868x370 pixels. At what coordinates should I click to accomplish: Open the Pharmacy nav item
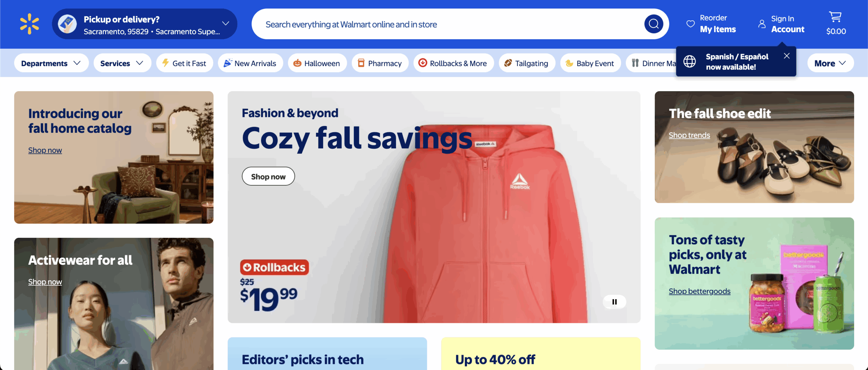(x=380, y=63)
